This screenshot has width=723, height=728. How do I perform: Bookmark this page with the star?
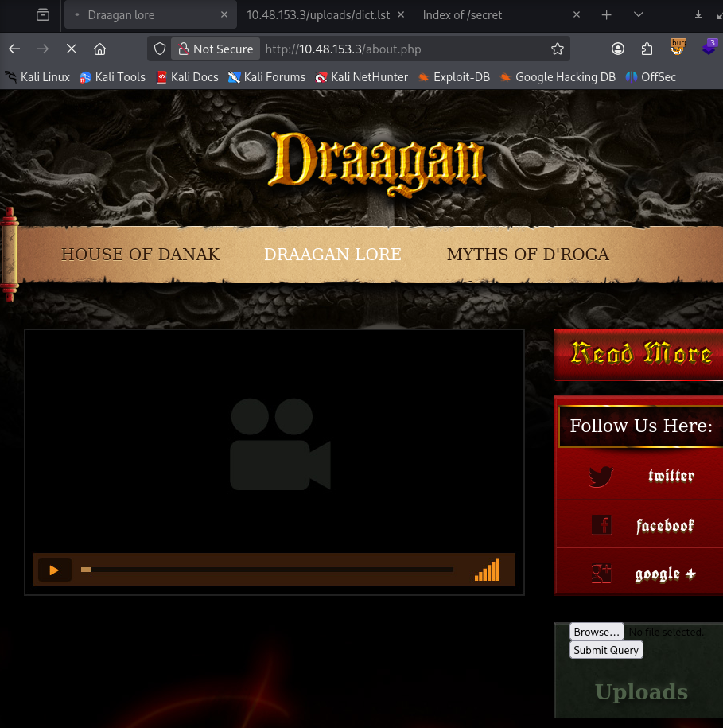pyautogui.click(x=558, y=49)
